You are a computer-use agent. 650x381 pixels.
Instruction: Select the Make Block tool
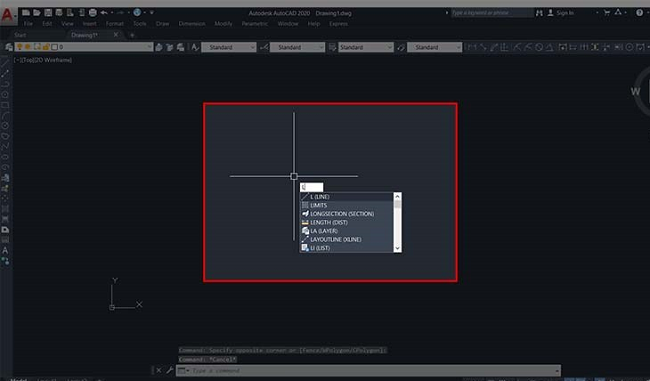5,188
